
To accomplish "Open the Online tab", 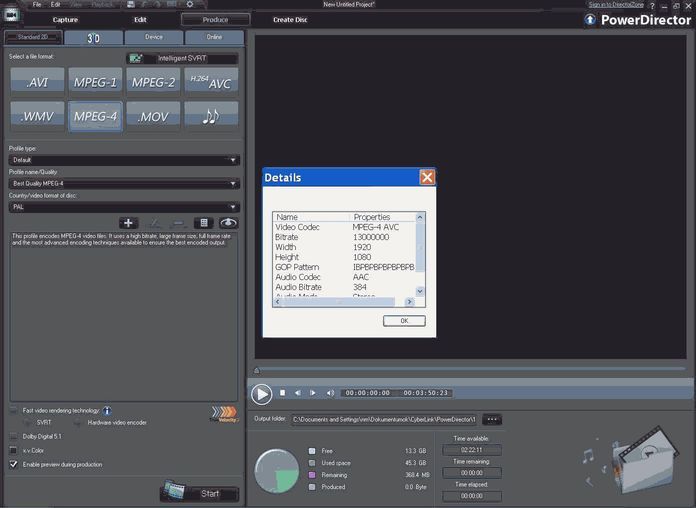I will [214, 37].
